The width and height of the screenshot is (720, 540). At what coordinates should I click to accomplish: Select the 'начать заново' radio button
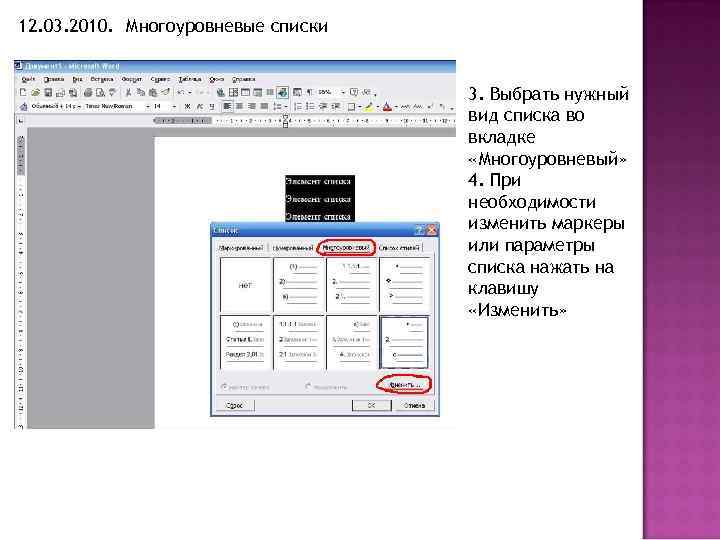point(245,387)
